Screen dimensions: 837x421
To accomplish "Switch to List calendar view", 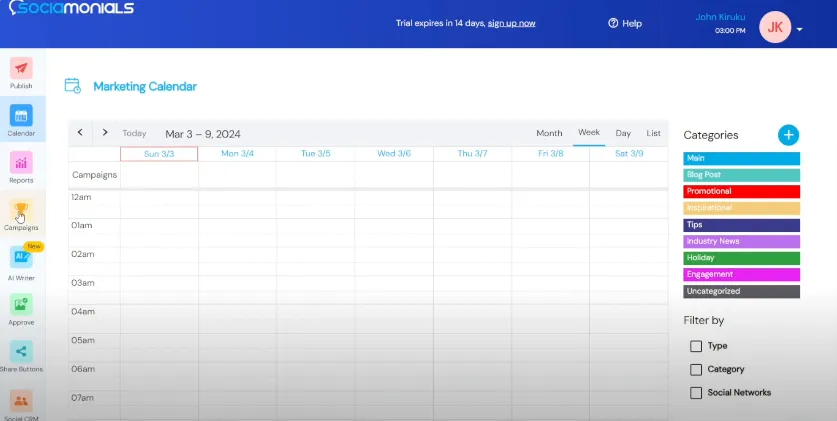I will click(x=653, y=133).
